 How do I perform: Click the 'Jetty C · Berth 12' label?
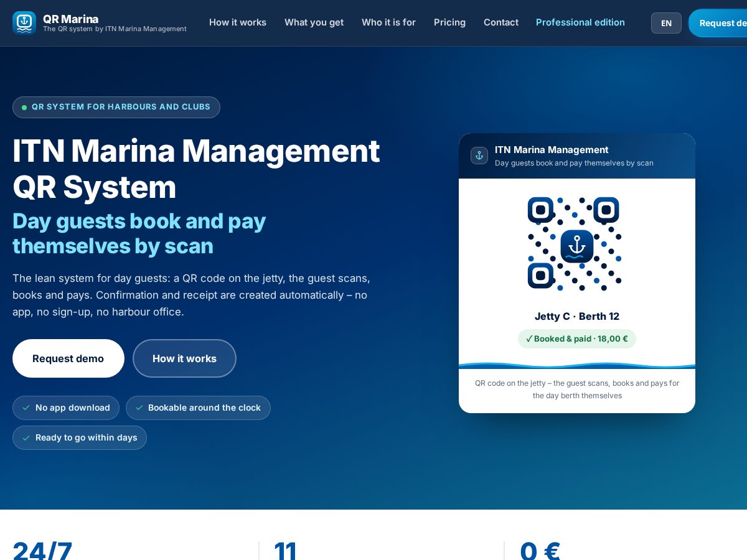577,316
